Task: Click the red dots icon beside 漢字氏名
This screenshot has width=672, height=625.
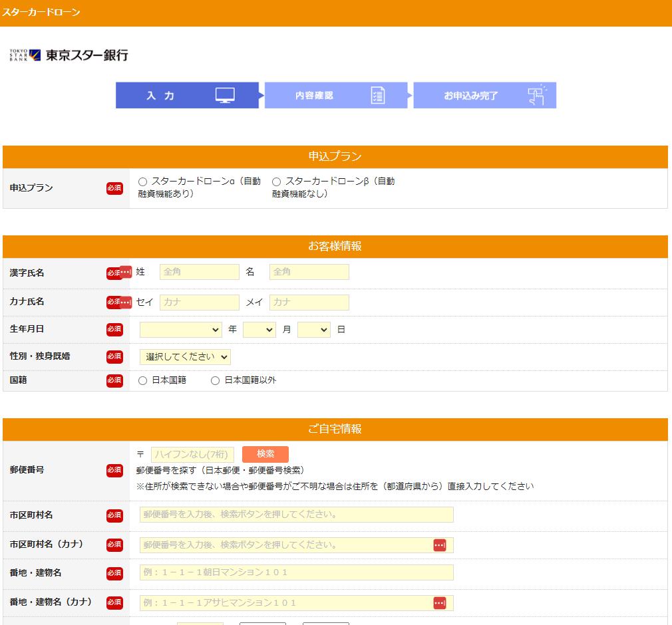Action: (126, 272)
